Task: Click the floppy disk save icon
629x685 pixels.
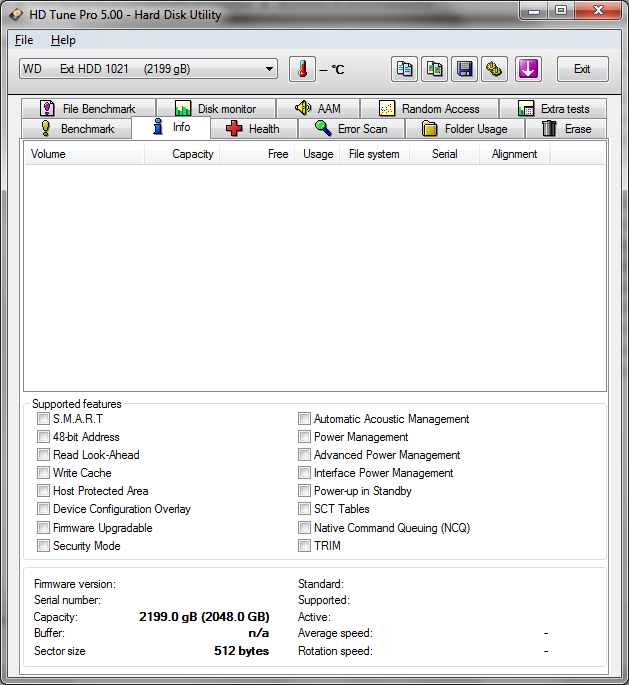Action: pos(465,69)
